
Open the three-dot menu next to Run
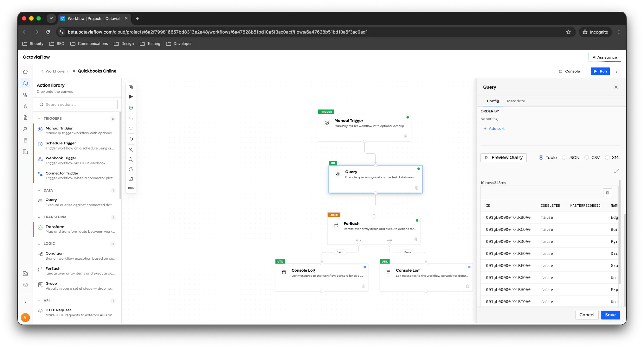point(617,71)
